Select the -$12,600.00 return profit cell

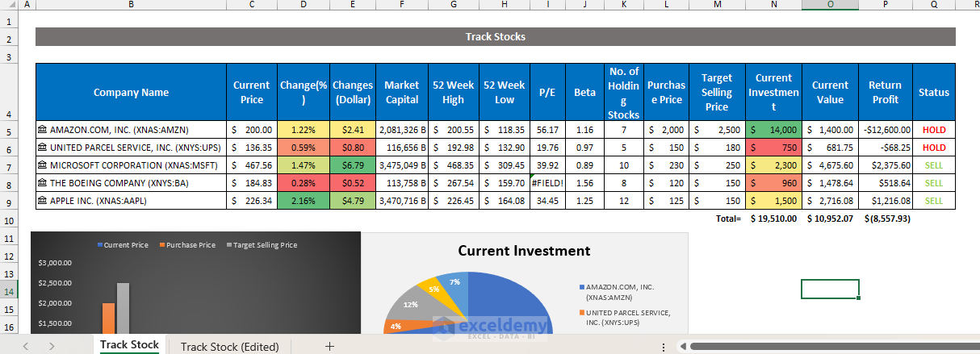(885, 130)
